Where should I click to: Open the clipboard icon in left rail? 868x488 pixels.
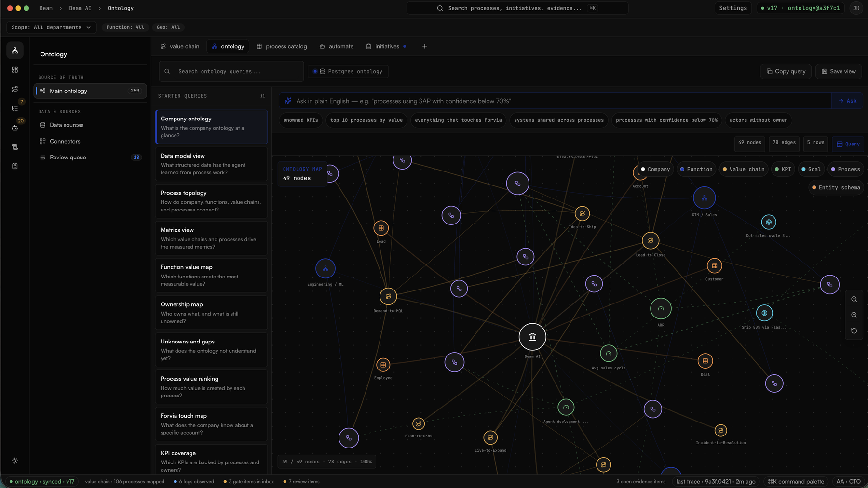pyautogui.click(x=15, y=166)
